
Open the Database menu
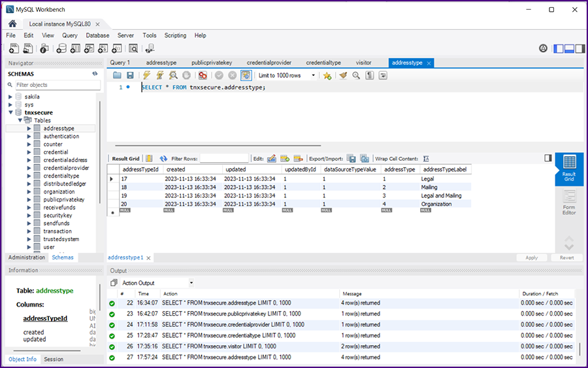[97, 35]
